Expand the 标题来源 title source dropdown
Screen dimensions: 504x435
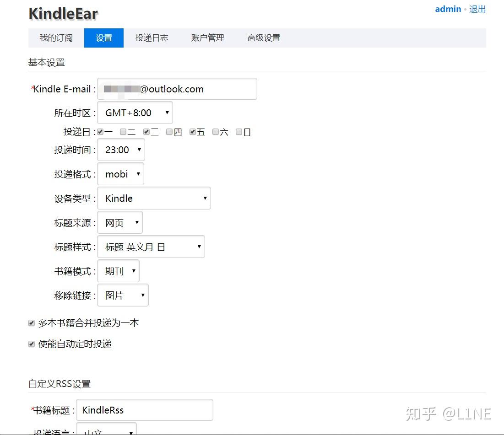(x=119, y=222)
